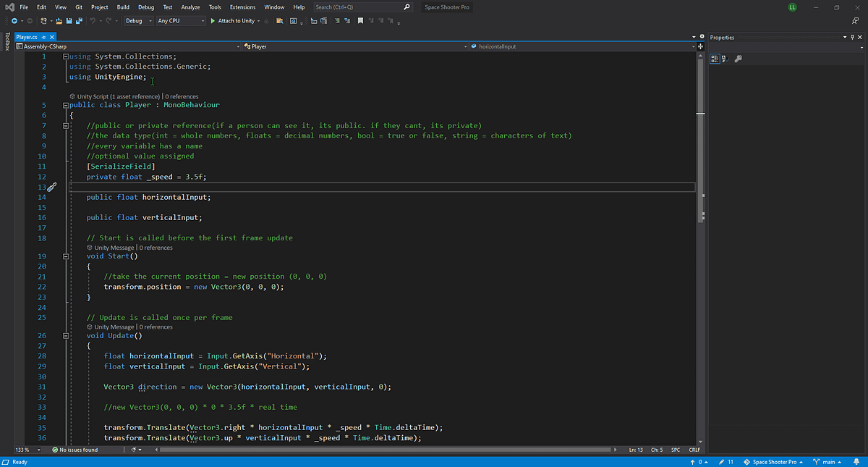The width and height of the screenshot is (868, 467).
Task: Click the Attach to Unity button
Action: click(x=232, y=20)
